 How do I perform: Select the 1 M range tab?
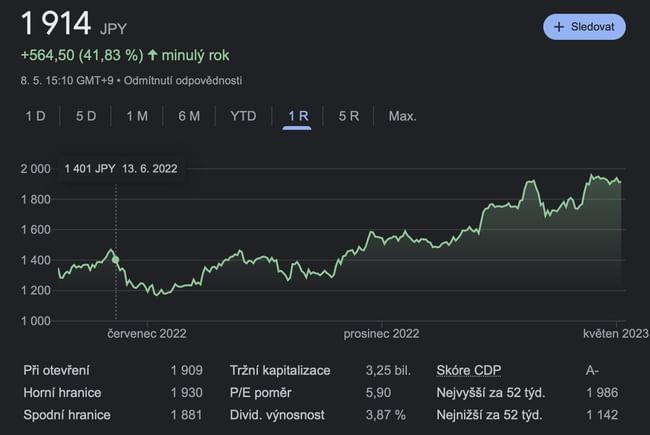(137, 116)
